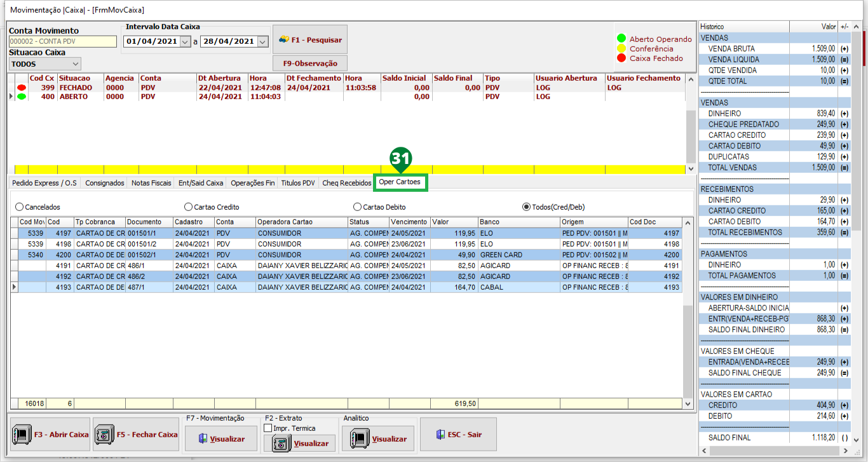Click the Vencimento column header
This screenshot has height=462, width=868.
(x=409, y=222)
